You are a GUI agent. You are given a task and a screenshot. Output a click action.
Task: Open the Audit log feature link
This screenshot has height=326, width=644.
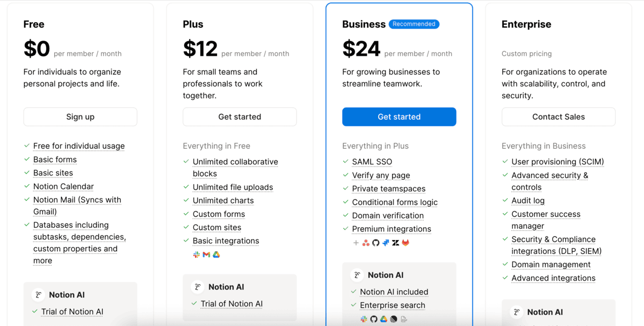click(527, 200)
